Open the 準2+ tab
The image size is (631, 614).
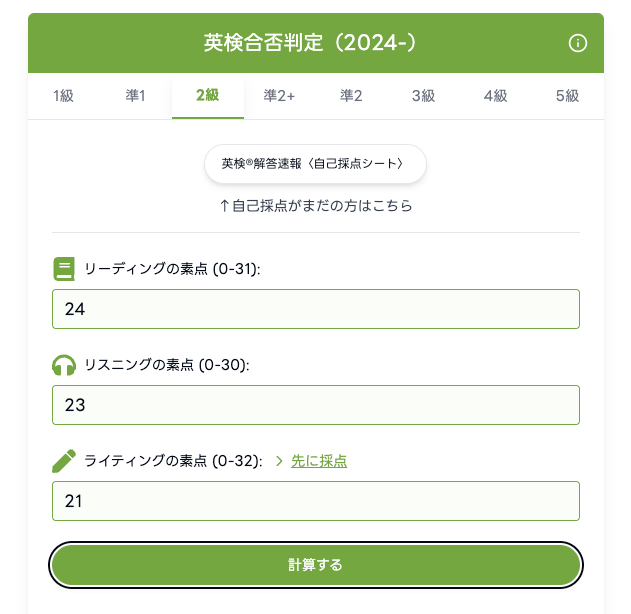279,96
